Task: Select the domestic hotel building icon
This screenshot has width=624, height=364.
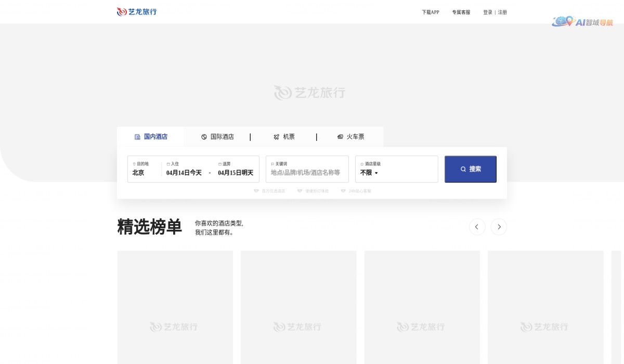Action: (136, 137)
